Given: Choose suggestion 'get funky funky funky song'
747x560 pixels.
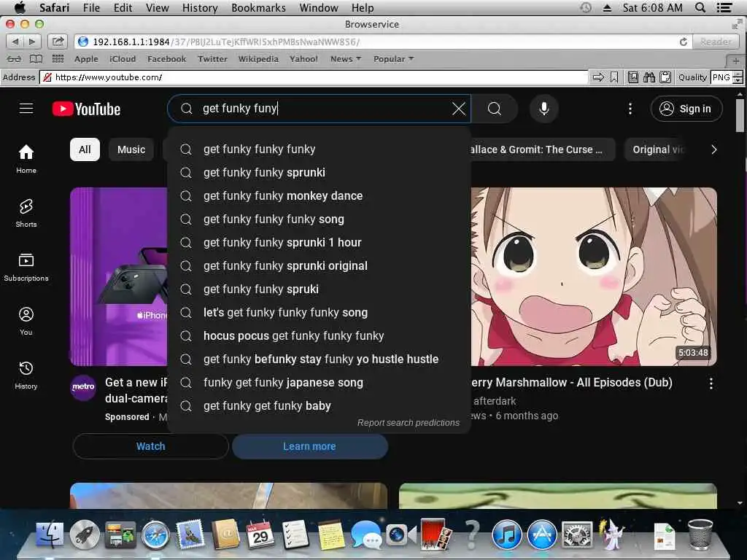Looking at the screenshot, I should click(x=319, y=219).
